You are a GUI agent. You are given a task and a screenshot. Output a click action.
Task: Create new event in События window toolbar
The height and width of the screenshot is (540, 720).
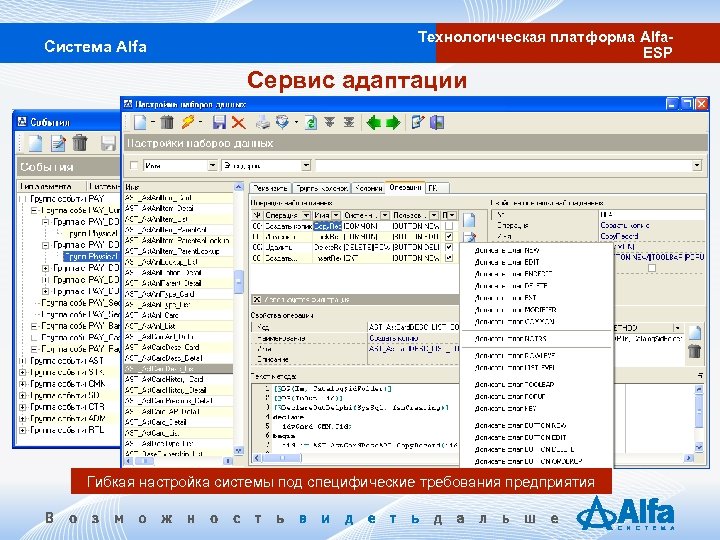click(36, 143)
